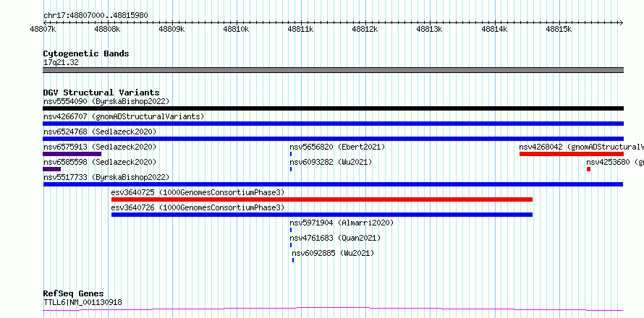644x318 pixels.
Task: Click the nsv6524768 Sedlazeck2020 blue bar
Action: point(333,139)
